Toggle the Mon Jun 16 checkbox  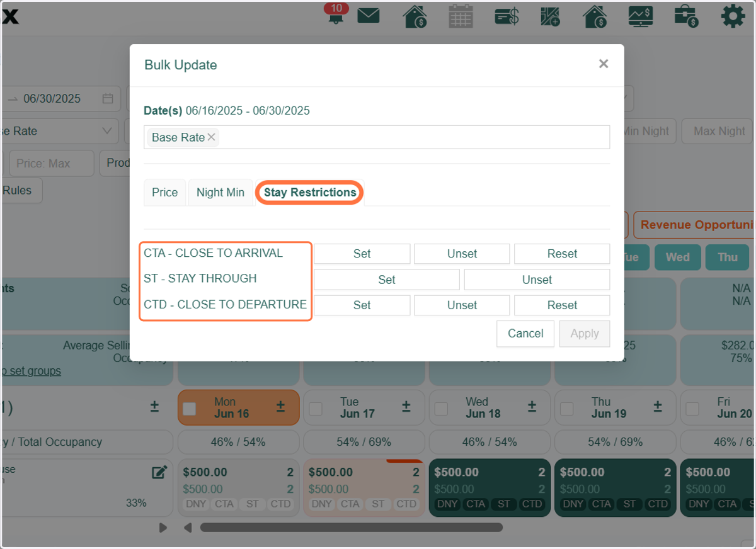(190, 409)
